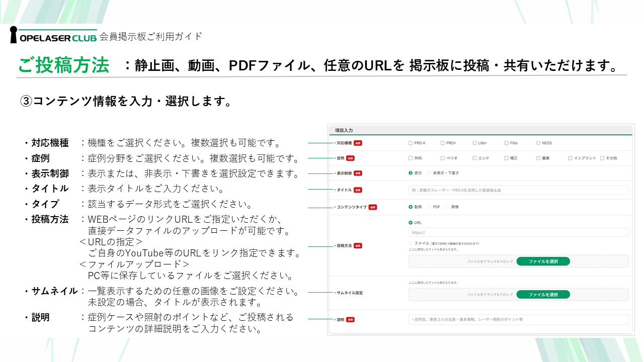Select the ファイル upload radio option
The height and width of the screenshot is (362, 644).
point(410,243)
